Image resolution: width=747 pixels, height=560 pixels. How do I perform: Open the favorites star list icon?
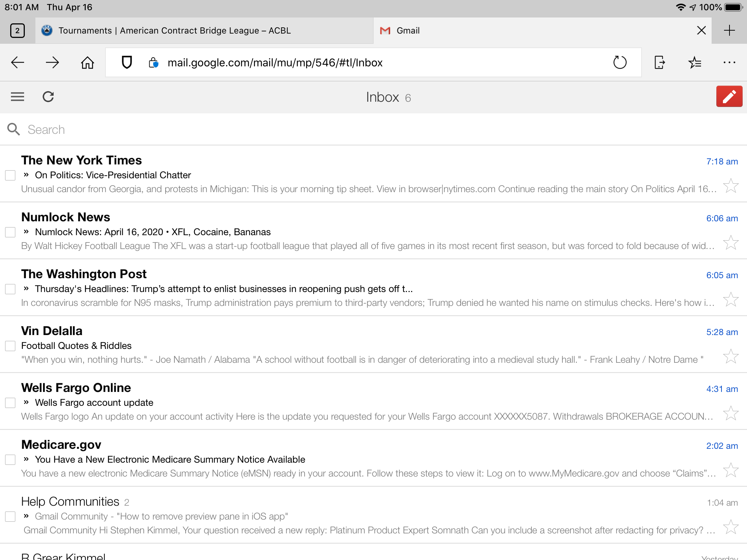point(694,63)
